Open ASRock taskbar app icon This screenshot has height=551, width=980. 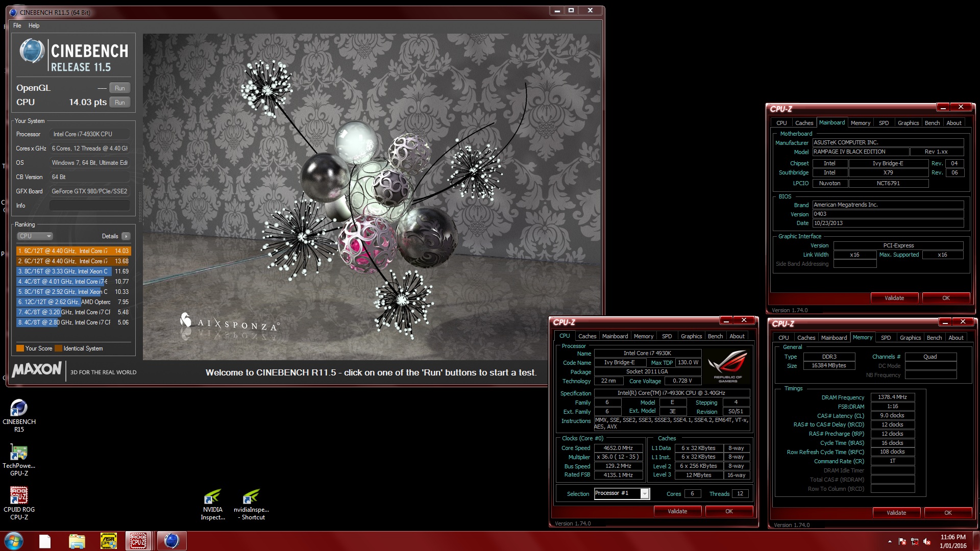pyautogui.click(x=108, y=541)
